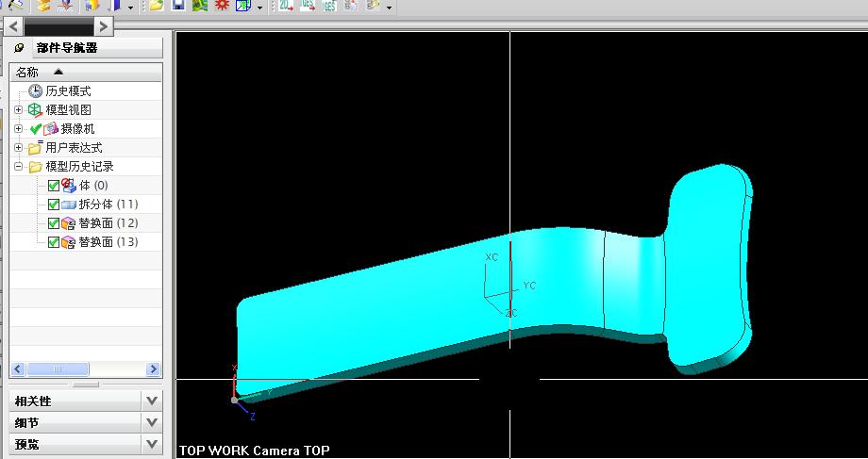Click the navigator scrollbar left arrow

pyautogui.click(x=18, y=369)
